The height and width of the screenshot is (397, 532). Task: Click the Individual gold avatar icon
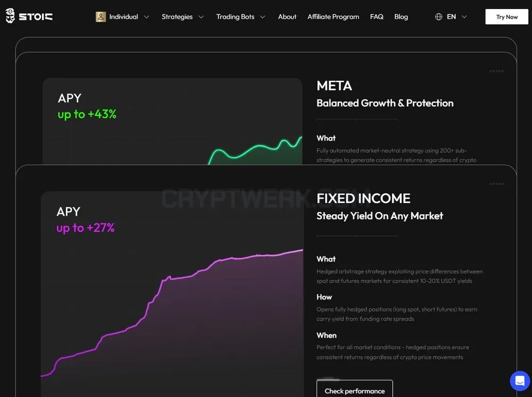point(101,16)
